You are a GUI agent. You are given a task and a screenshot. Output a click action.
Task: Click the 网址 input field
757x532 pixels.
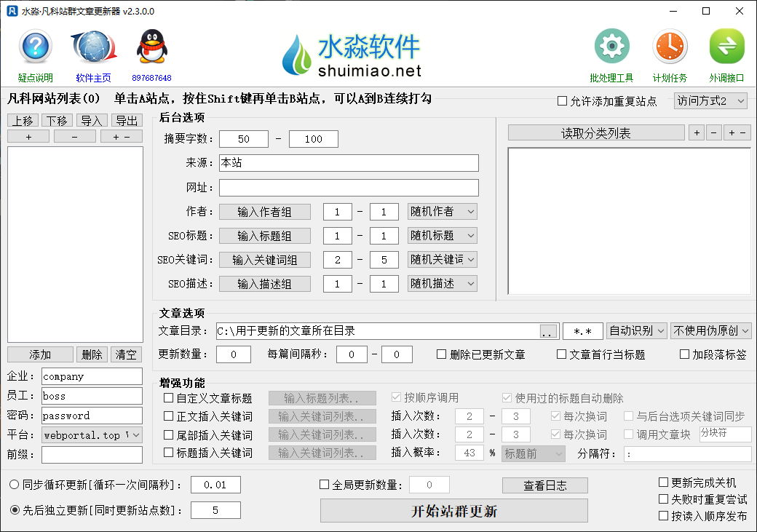349,187
